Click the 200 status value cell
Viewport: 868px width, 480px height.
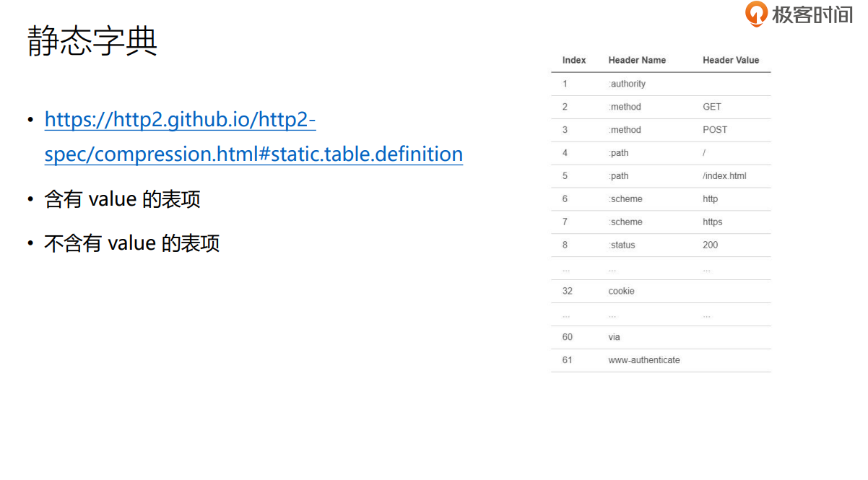pos(711,245)
